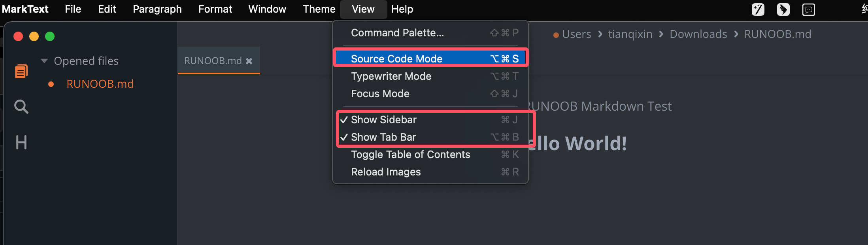The height and width of the screenshot is (245, 868).
Task: Switch to the RUNOOB.md editor tab
Action: [x=213, y=61]
